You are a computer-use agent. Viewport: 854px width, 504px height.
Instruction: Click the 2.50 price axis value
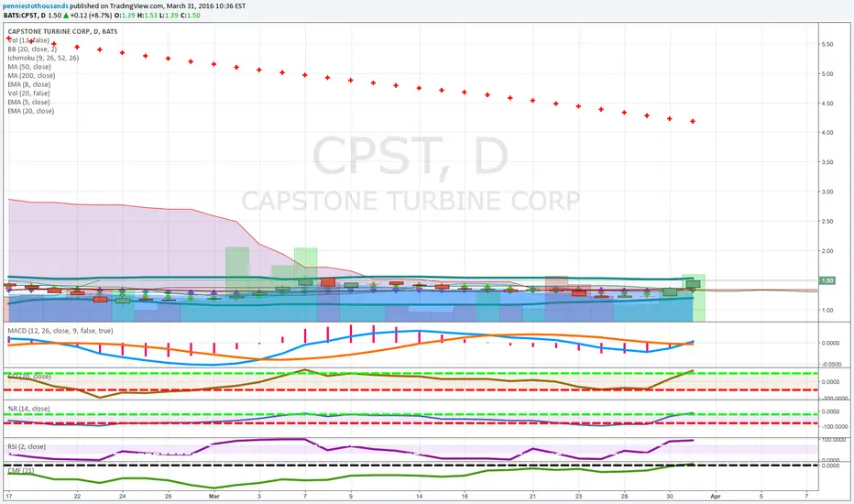pyautogui.click(x=827, y=221)
